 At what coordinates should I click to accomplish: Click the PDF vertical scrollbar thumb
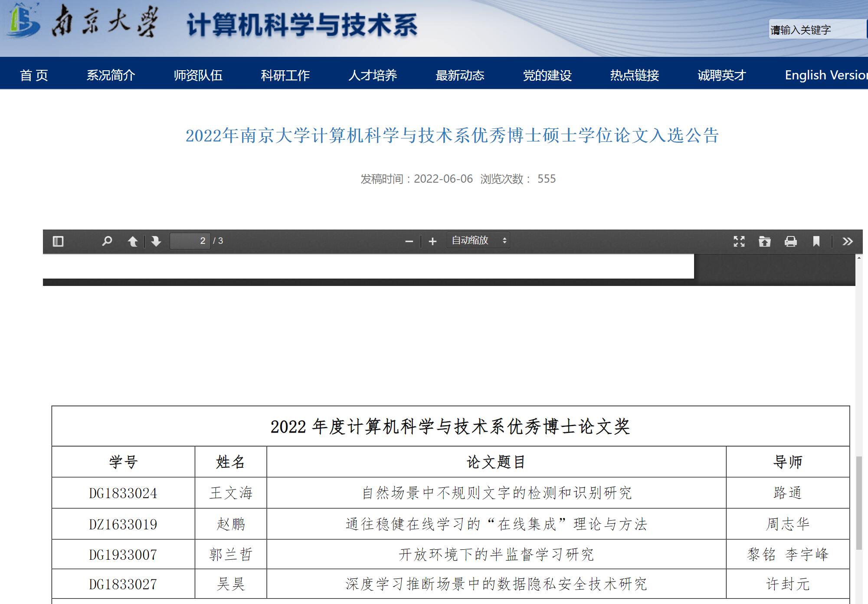point(858,503)
